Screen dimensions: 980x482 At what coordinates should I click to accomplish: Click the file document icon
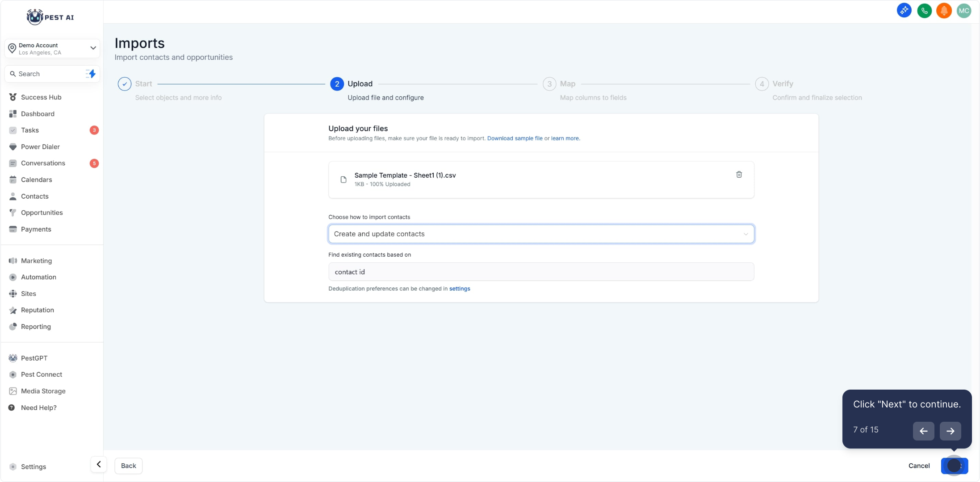point(343,179)
